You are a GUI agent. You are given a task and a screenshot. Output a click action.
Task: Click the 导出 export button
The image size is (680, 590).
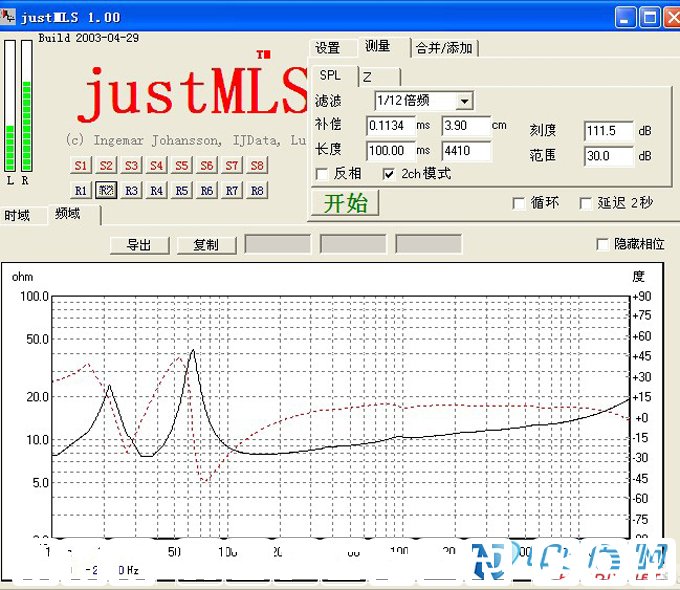tap(139, 245)
